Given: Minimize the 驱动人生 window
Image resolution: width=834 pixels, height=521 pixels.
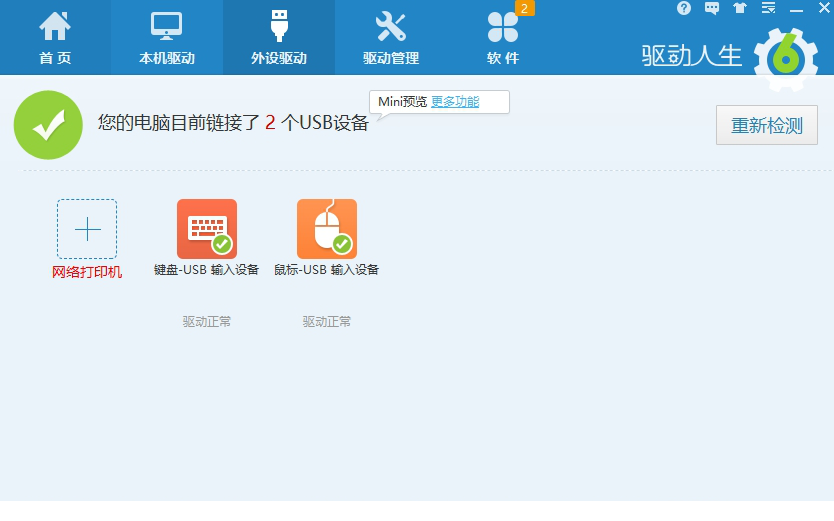Looking at the screenshot, I should click(x=796, y=10).
